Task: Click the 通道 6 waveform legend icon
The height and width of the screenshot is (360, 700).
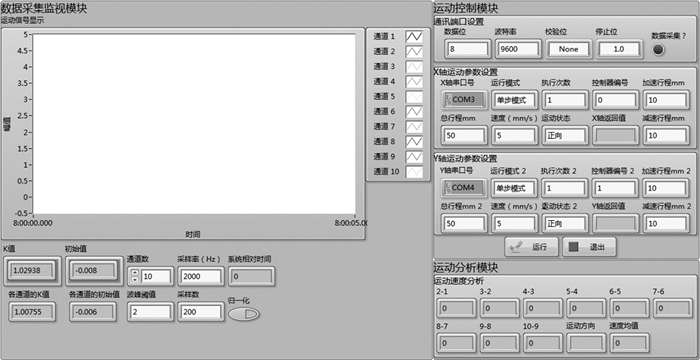Action: (x=414, y=112)
